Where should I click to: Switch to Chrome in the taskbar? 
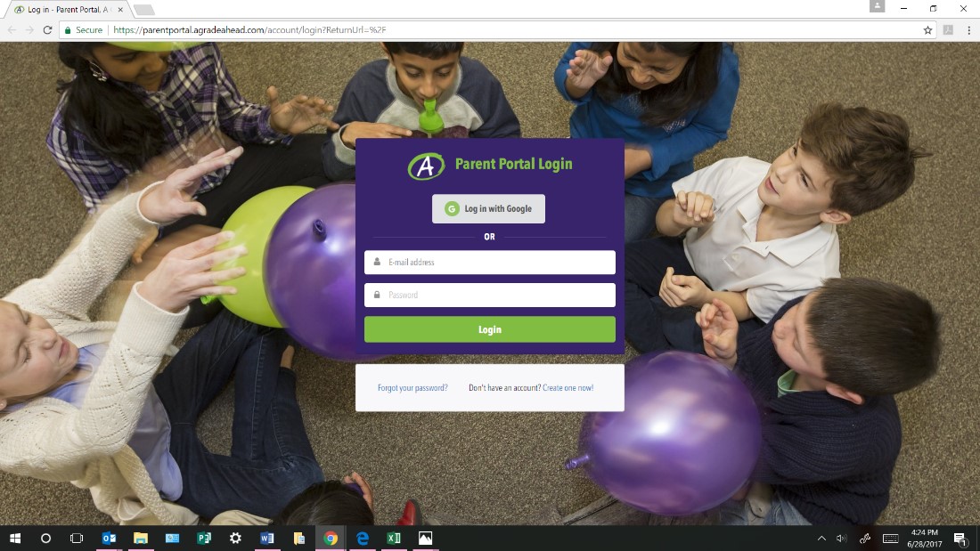(x=331, y=538)
